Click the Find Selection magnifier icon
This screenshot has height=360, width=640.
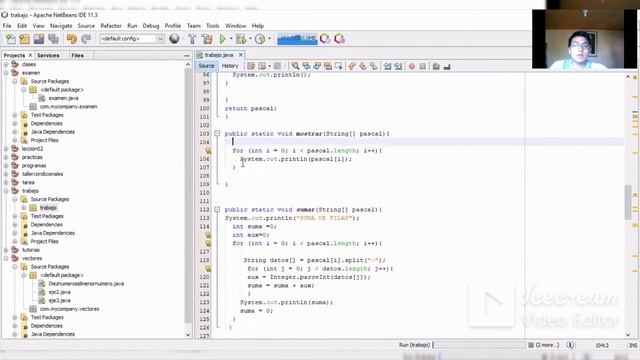295,66
